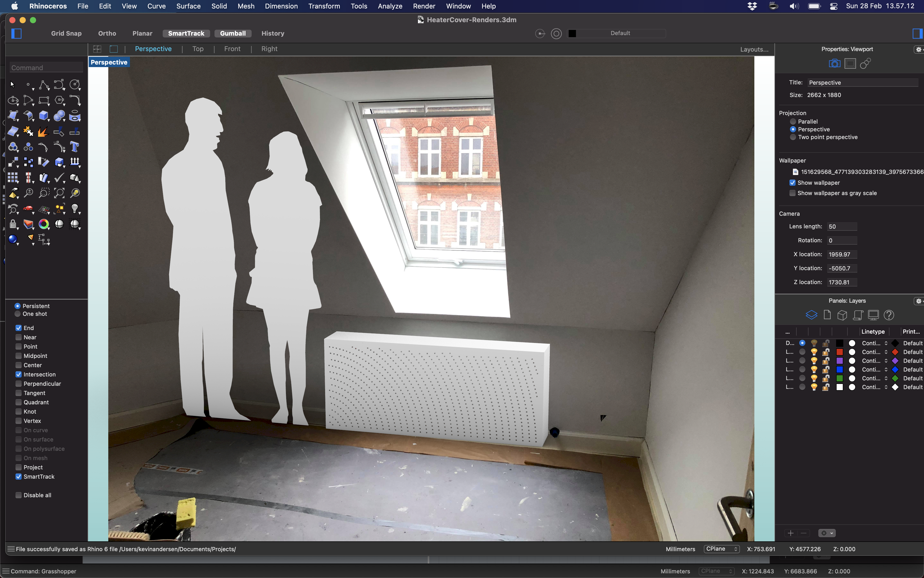924x578 pixels.
Task: Click the blue Render sphere icon
Action: [13, 239]
